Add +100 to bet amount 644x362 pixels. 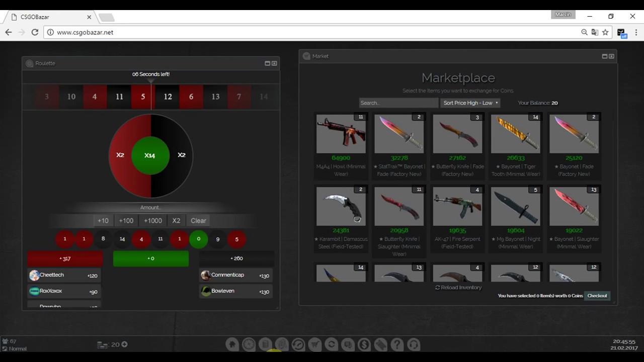pyautogui.click(x=126, y=221)
